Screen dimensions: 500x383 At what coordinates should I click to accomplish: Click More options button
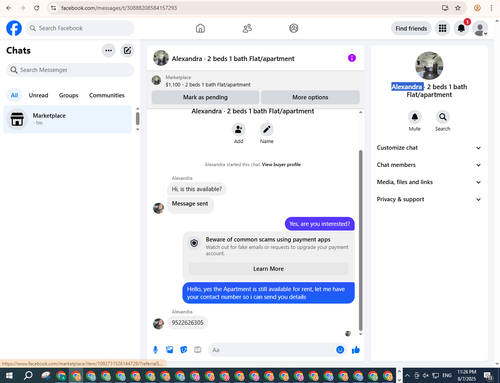pos(310,97)
